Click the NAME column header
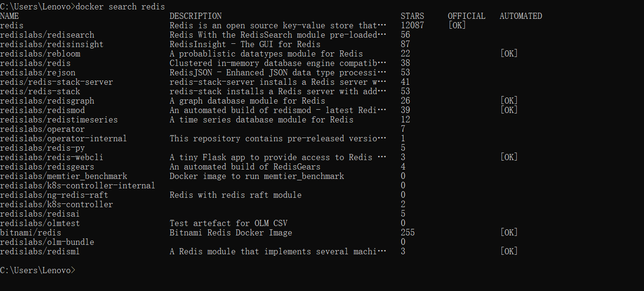The image size is (644, 291). (9, 16)
